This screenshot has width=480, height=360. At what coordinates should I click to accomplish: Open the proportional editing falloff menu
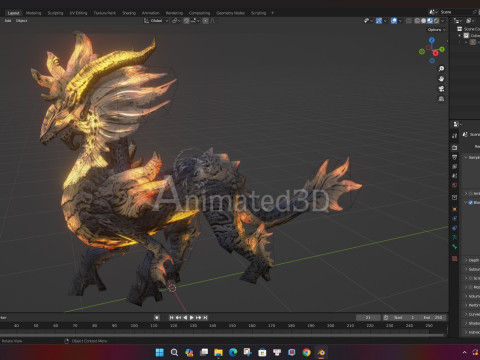click(213, 21)
